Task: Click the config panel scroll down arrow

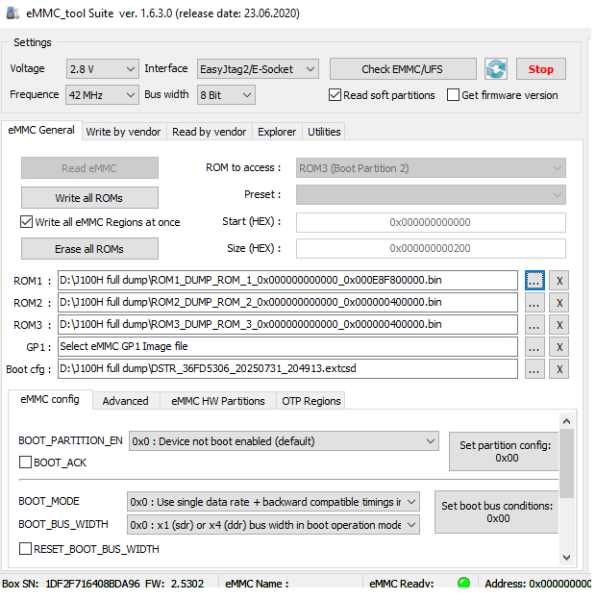Action: [x=567, y=558]
